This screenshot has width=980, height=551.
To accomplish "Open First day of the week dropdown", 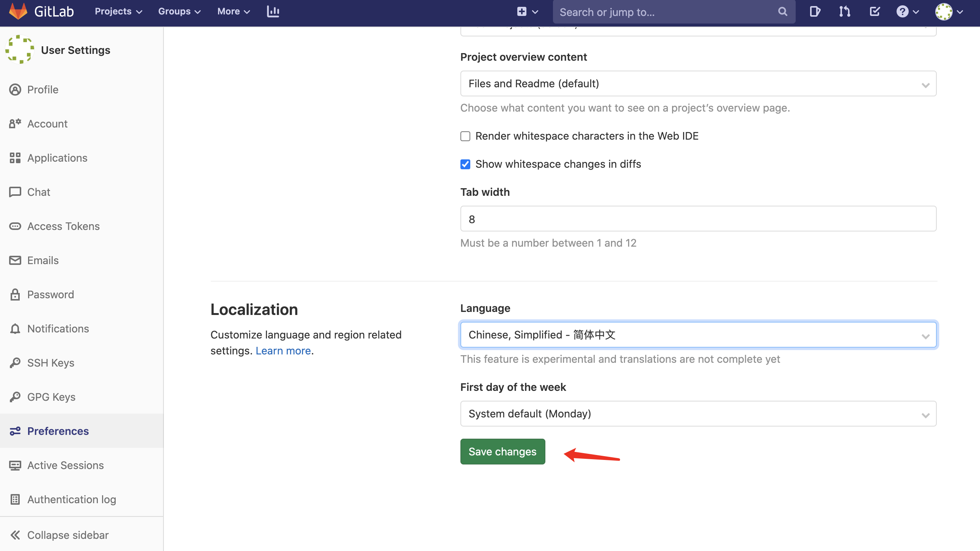I will tap(698, 414).
